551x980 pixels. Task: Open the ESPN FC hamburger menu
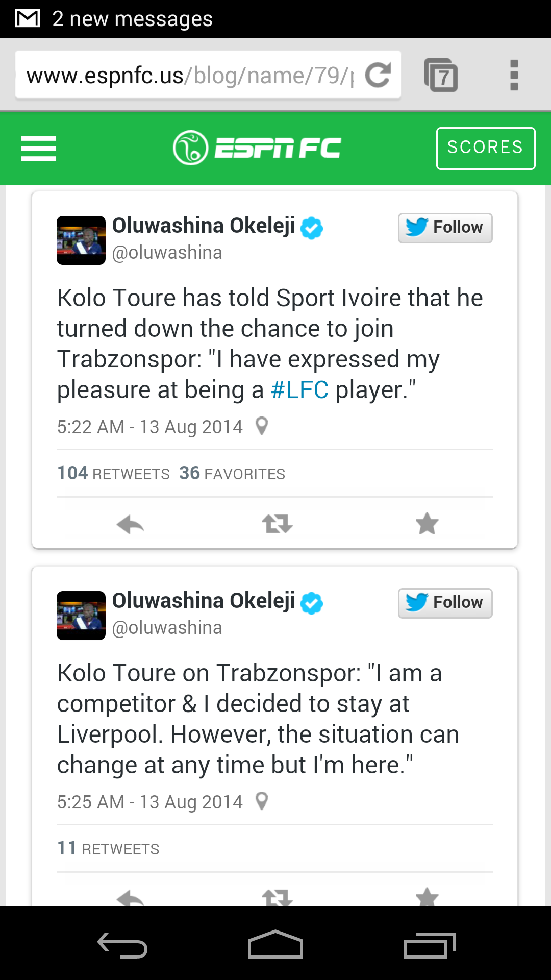point(39,148)
